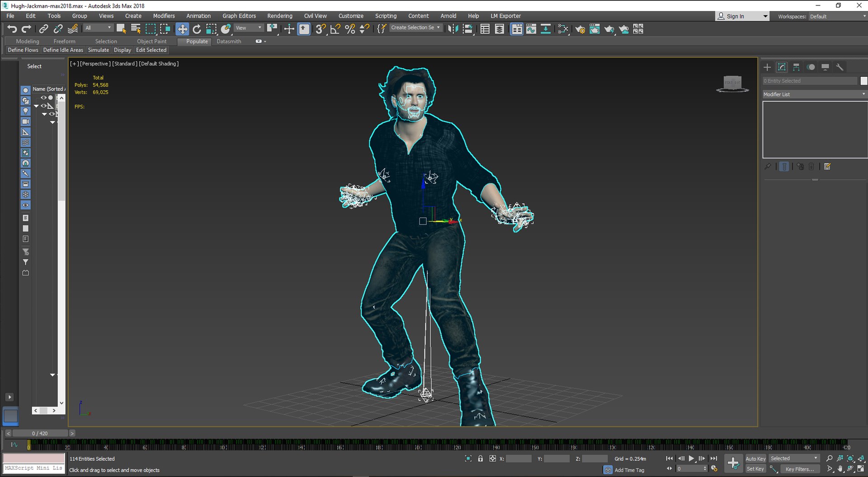The image size is (868, 477).
Task: Open the selection filter All dropdown
Action: [98, 28]
